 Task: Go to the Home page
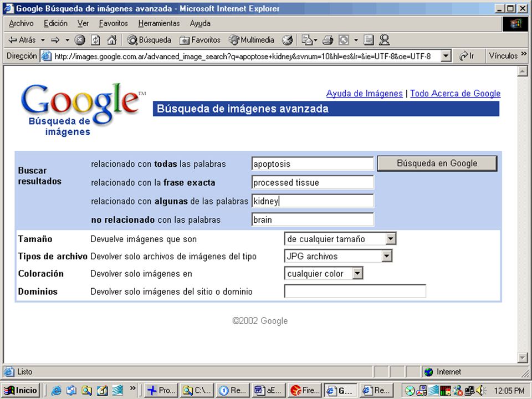[x=111, y=40]
